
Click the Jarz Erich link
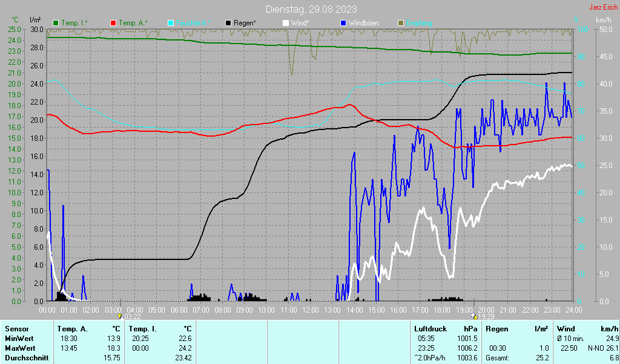pos(604,7)
